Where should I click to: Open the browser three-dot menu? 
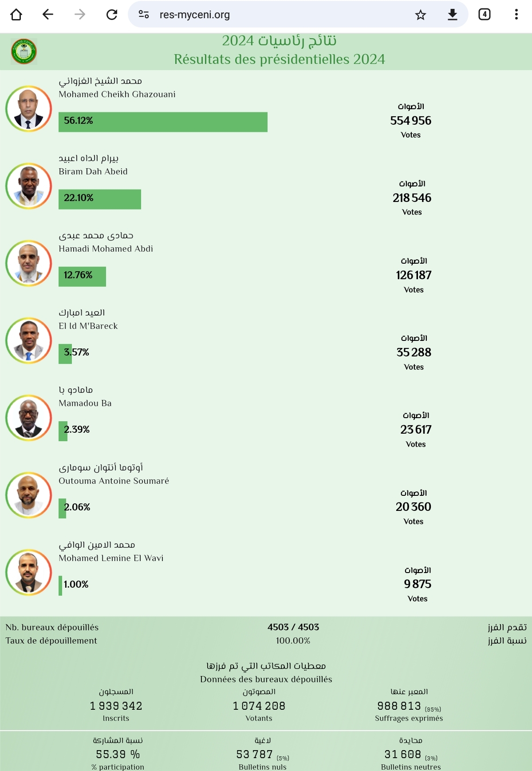[516, 15]
